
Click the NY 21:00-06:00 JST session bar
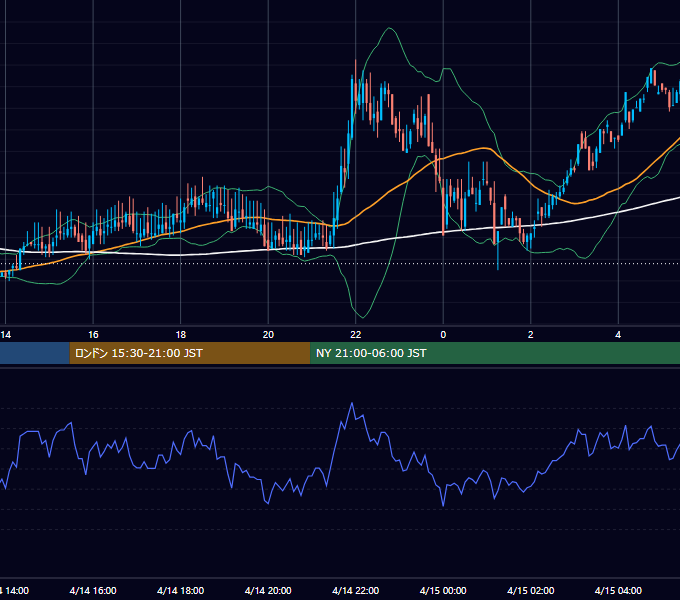tap(495, 353)
